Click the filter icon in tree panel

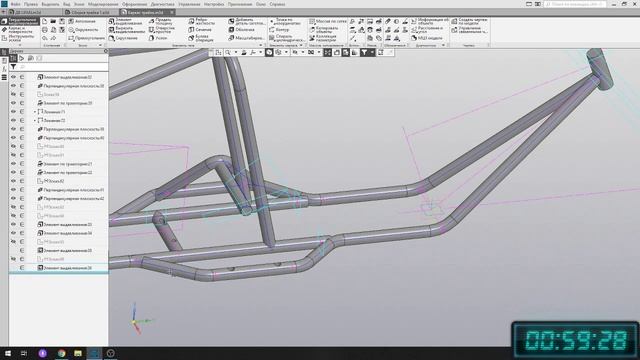click(x=13, y=67)
